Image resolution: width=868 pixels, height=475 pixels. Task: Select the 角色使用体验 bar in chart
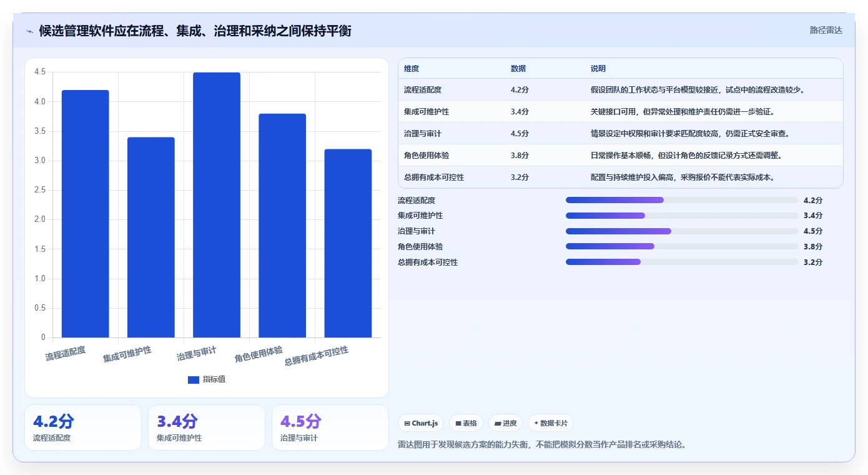(282, 226)
